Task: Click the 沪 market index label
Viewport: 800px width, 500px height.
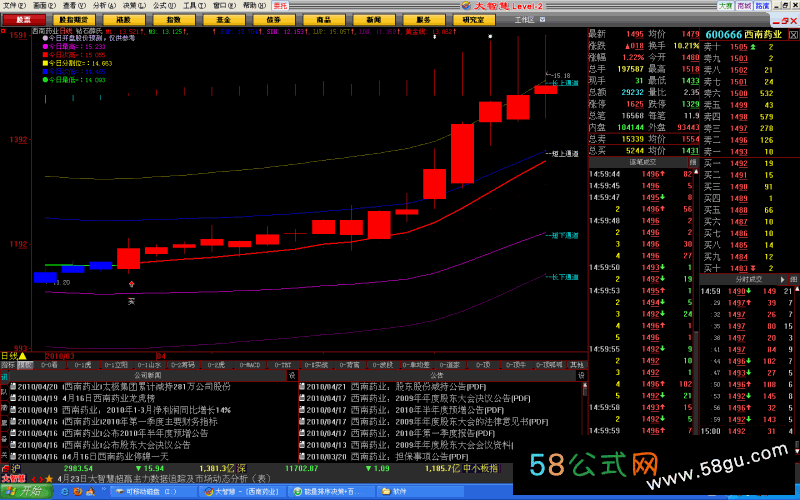Action: coord(15,468)
